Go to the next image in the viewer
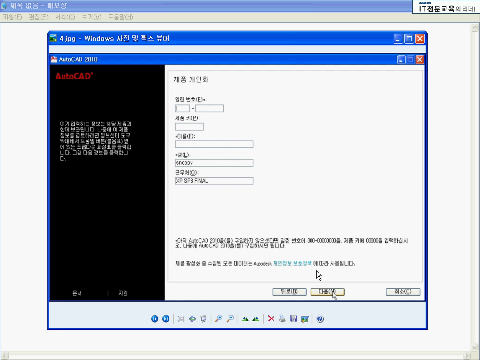 [x=166, y=319]
